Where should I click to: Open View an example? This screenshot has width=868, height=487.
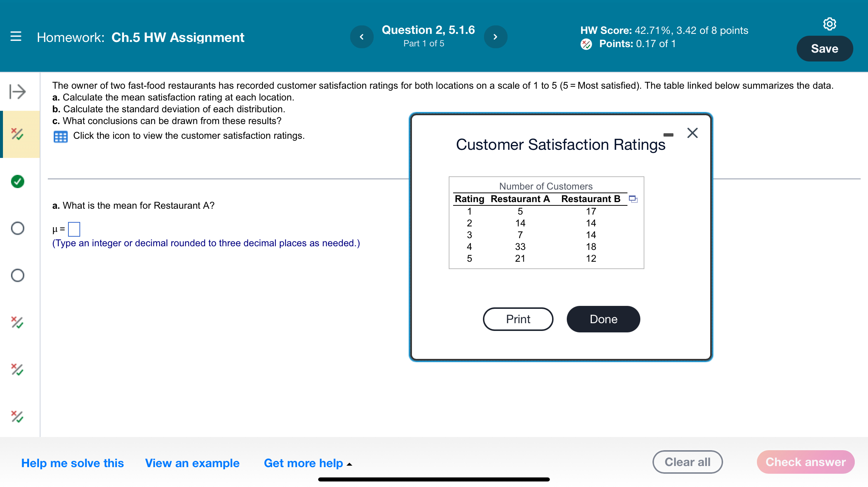tap(192, 463)
